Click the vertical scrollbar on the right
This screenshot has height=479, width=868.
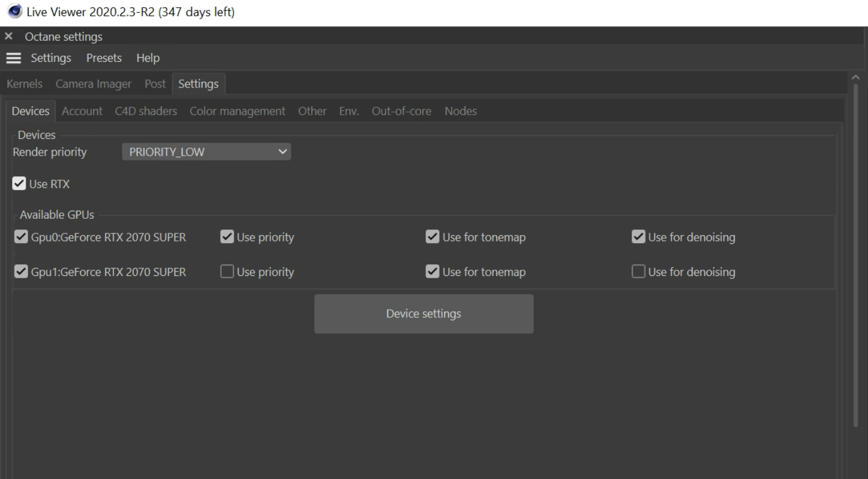coord(856,256)
